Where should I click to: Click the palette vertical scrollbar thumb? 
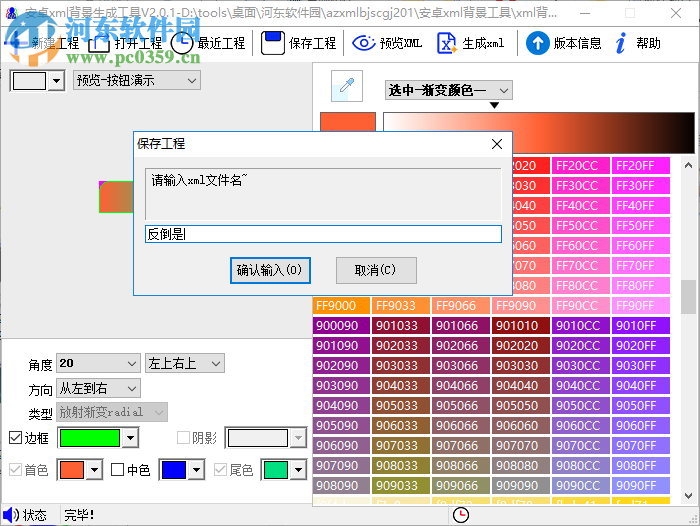(x=688, y=297)
